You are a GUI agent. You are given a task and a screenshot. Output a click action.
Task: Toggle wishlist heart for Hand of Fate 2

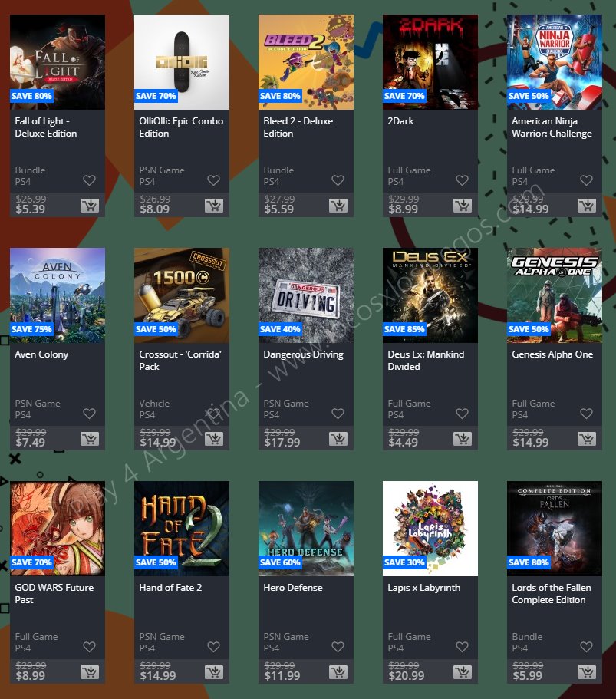pyautogui.click(x=213, y=646)
